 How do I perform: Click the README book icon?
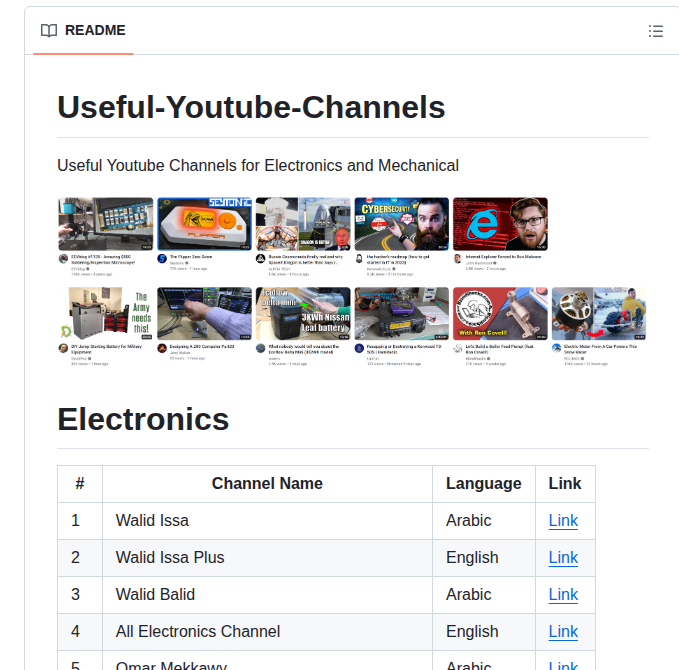[x=48, y=31]
